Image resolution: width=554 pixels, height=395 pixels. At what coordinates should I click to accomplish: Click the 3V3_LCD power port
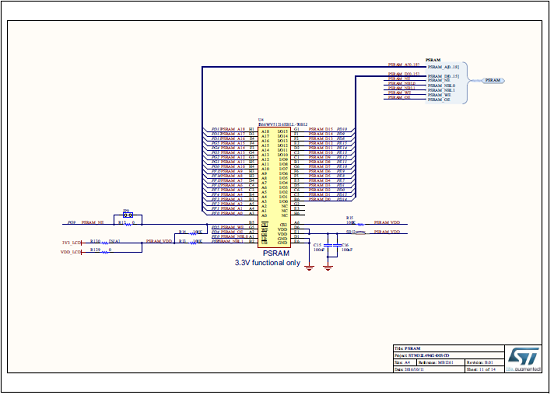pos(72,243)
